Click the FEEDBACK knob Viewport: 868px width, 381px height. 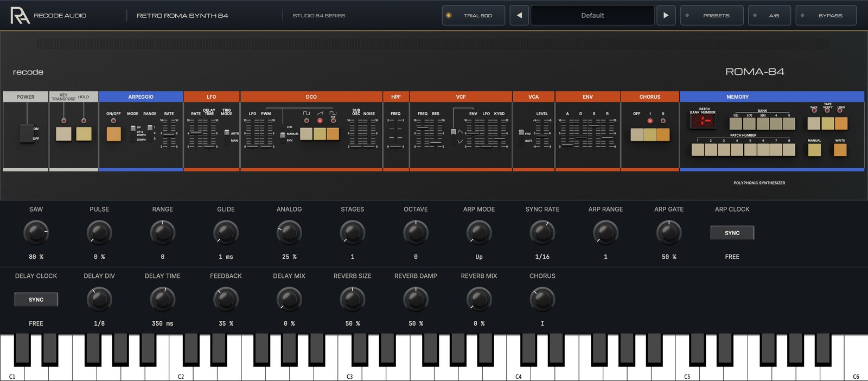point(226,300)
